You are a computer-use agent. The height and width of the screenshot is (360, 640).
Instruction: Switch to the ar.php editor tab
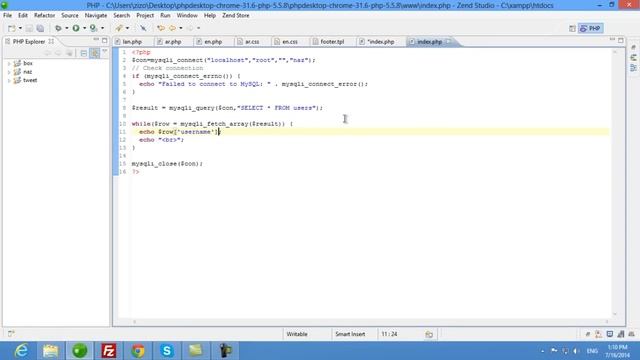coord(173,42)
